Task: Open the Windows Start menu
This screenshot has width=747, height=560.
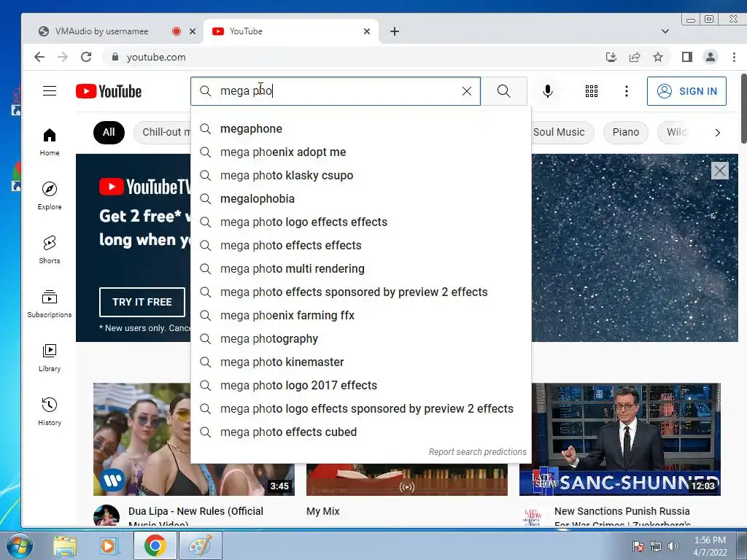Action: (19, 545)
